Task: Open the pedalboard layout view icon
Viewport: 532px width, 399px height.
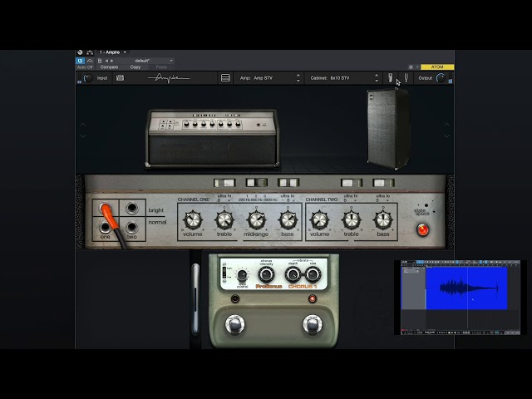Action: click(225, 78)
